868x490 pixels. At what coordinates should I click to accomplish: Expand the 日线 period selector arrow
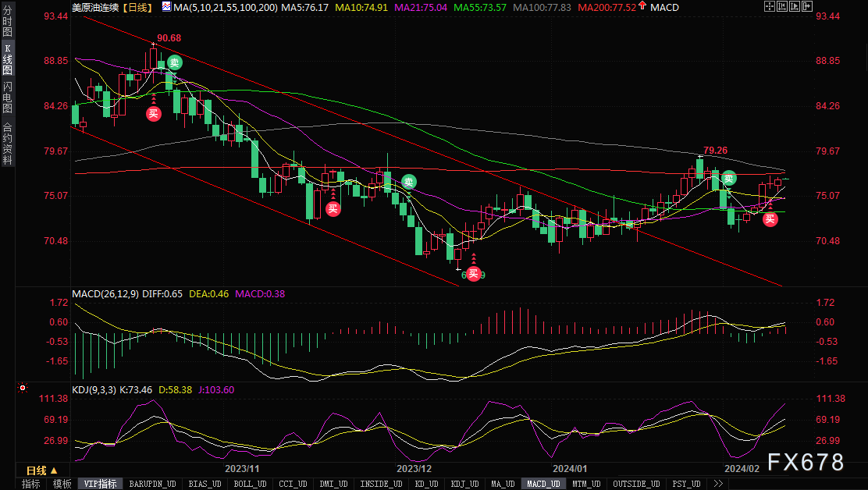(x=54, y=470)
